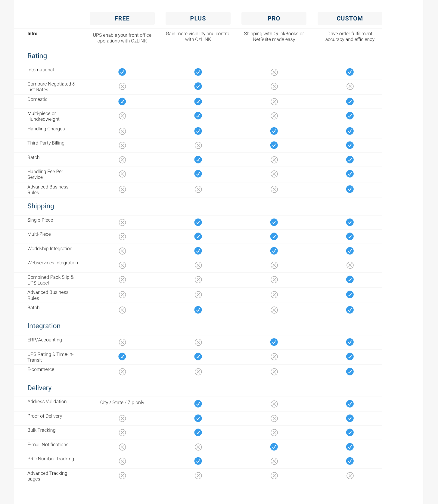
Task: Click the Integration section heading
Action: point(44,326)
